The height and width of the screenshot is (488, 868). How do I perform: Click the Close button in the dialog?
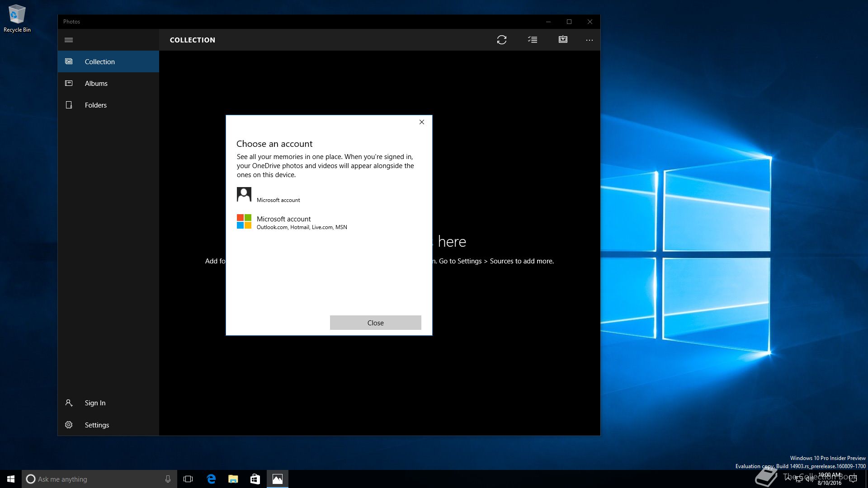click(376, 323)
